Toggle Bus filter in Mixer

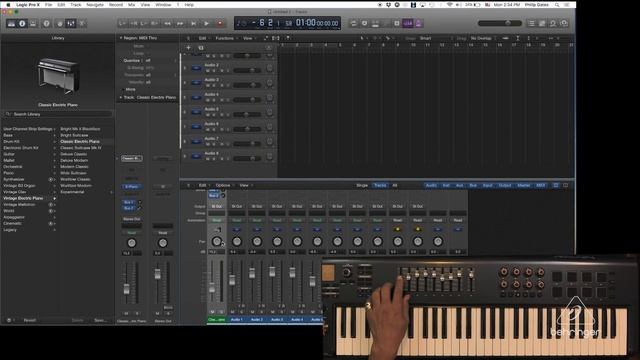click(x=473, y=185)
